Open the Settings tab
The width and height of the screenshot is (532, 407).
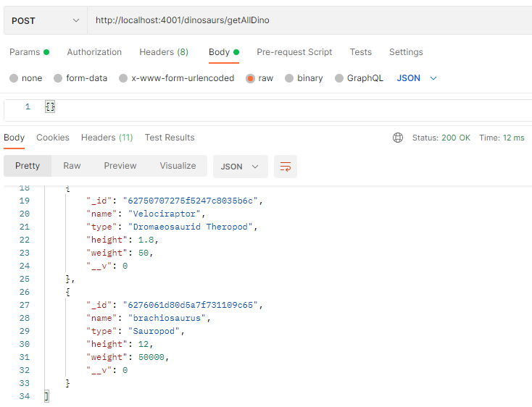tap(406, 52)
